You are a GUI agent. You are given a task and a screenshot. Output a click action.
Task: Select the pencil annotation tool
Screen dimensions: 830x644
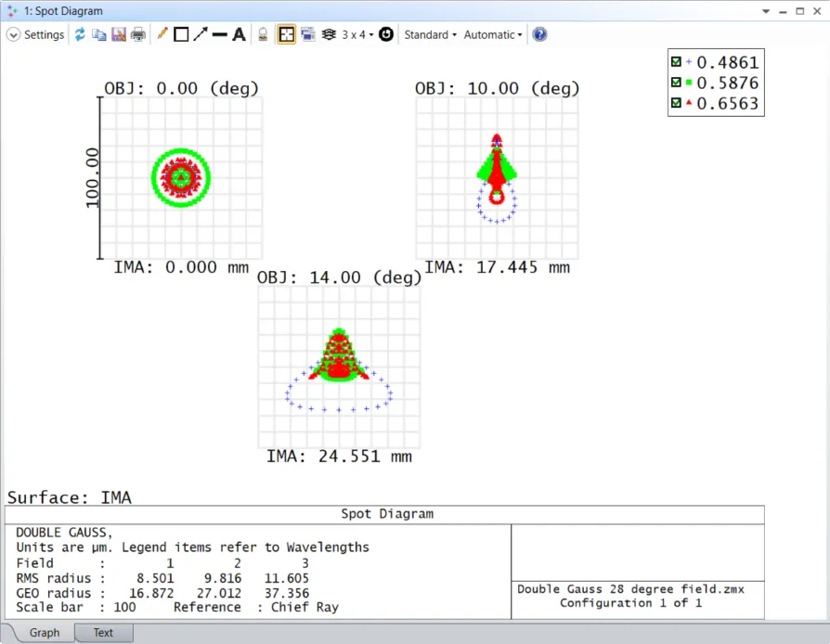162,34
